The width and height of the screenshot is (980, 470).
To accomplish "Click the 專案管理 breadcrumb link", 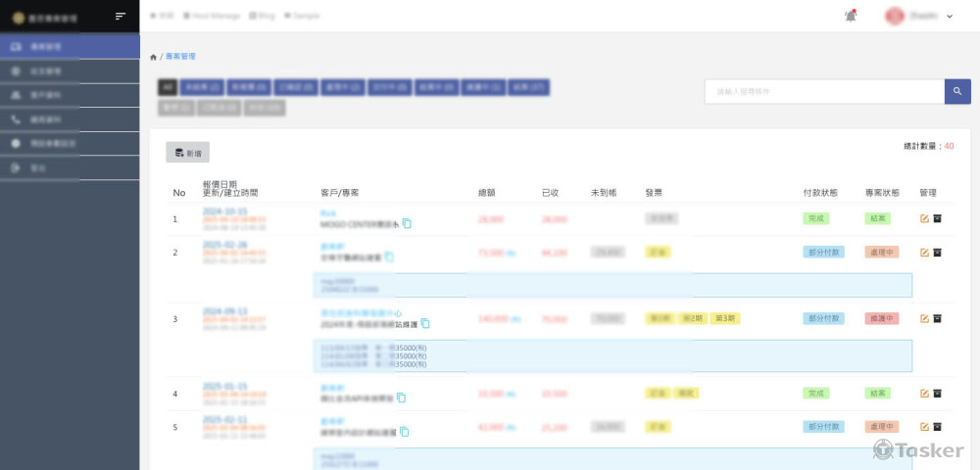I will [x=180, y=58].
